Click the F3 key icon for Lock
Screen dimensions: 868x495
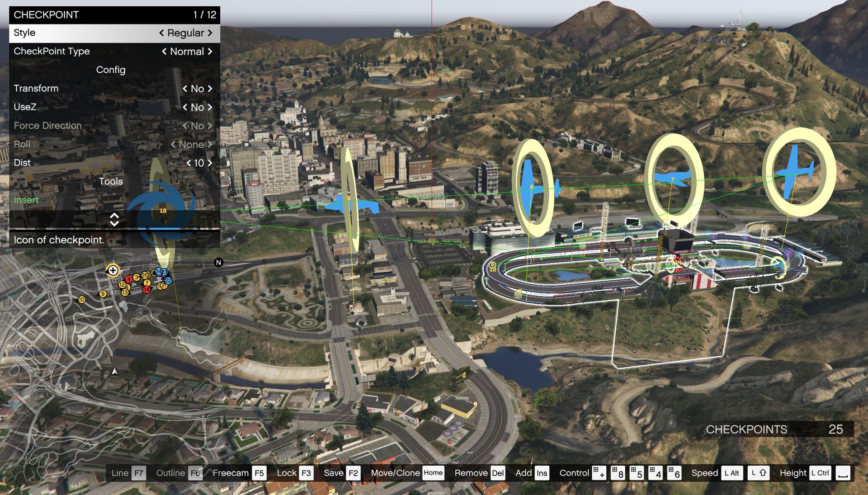point(306,473)
